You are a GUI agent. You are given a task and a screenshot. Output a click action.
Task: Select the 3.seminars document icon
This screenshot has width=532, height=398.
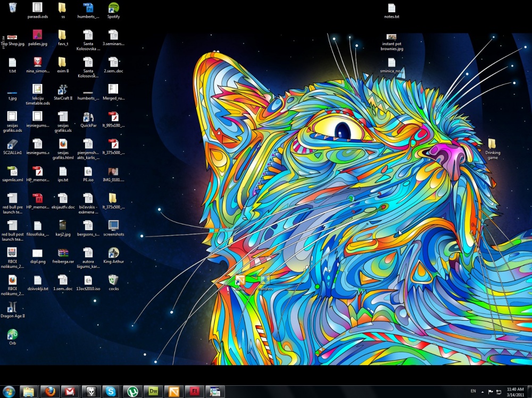point(114,35)
